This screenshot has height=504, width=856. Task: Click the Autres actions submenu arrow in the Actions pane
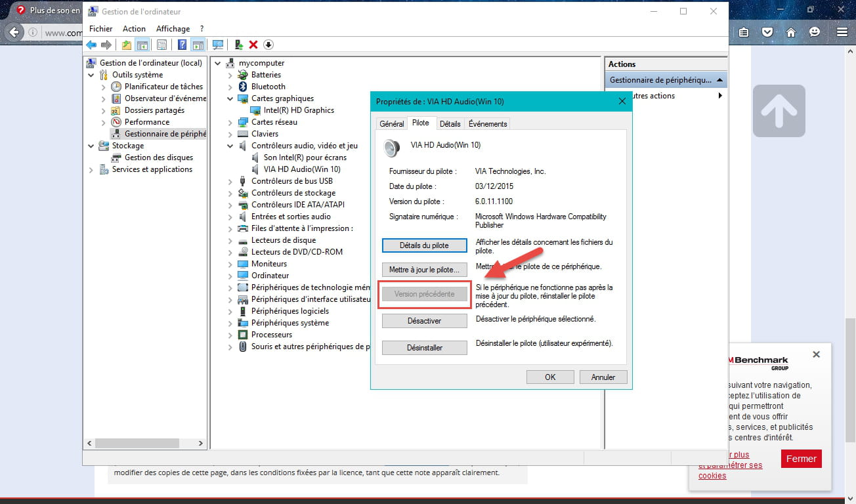click(x=720, y=96)
